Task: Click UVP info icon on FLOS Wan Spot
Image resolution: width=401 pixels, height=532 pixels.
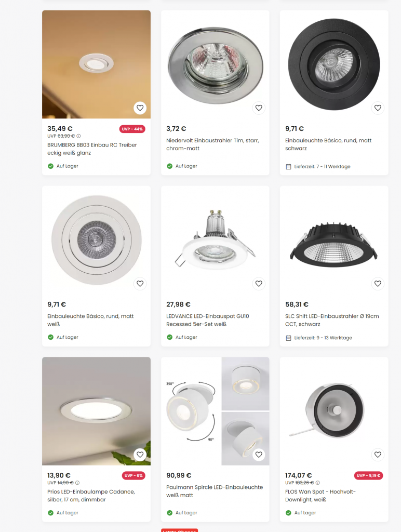Action: (x=318, y=483)
